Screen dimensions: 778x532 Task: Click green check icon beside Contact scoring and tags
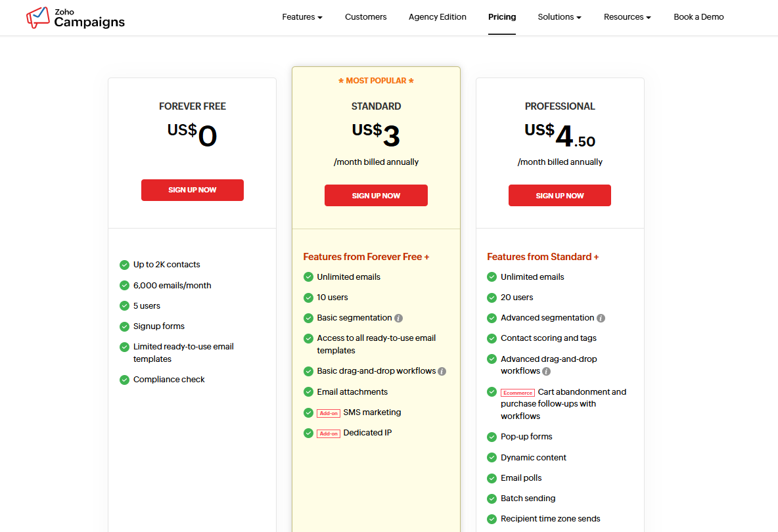tap(492, 339)
